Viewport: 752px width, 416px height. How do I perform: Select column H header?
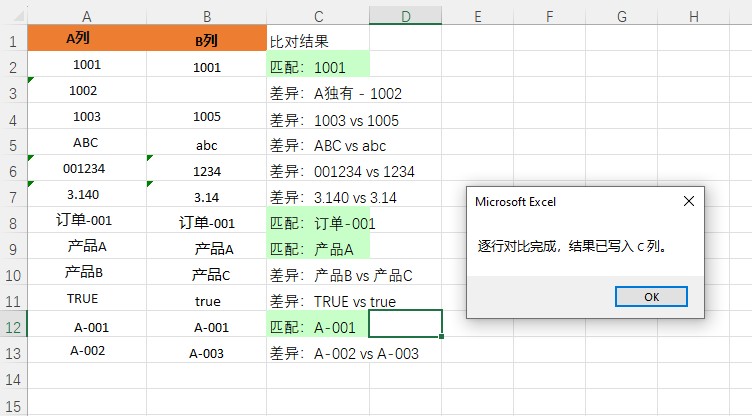(x=693, y=17)
